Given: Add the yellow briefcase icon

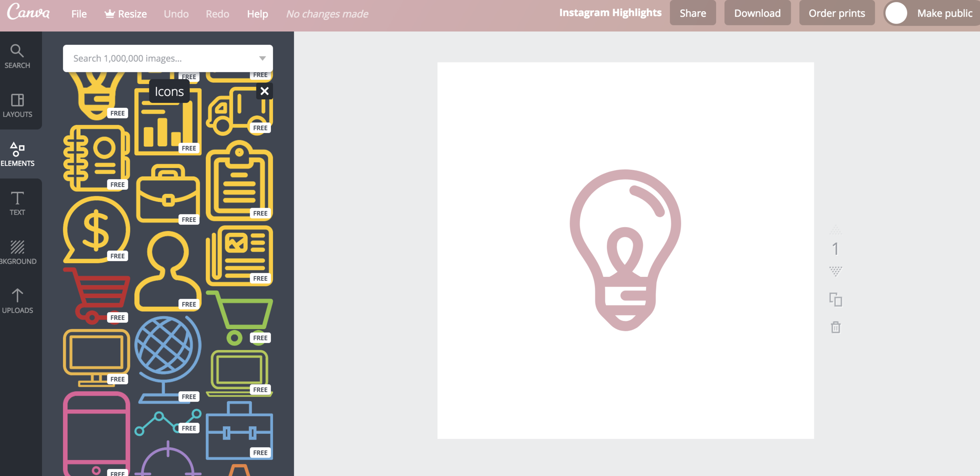Looking at the screenshot, I should (168, 193).
